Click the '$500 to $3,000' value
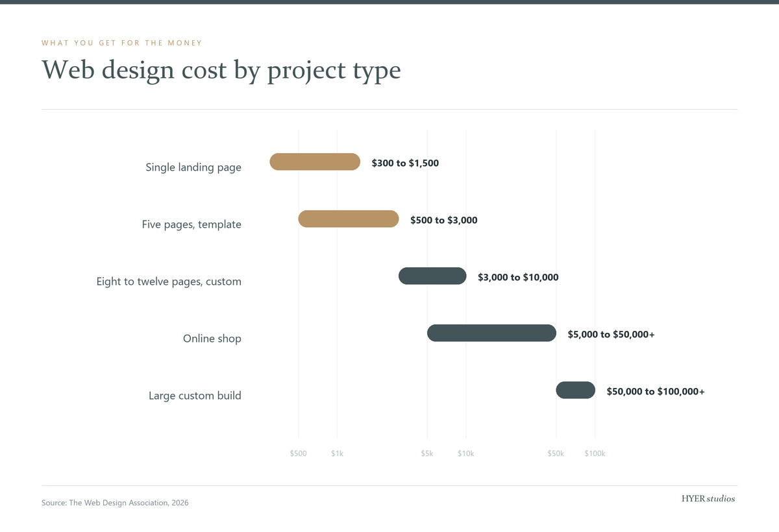Viewport: 779px width, 532px height. pos(444,221)
